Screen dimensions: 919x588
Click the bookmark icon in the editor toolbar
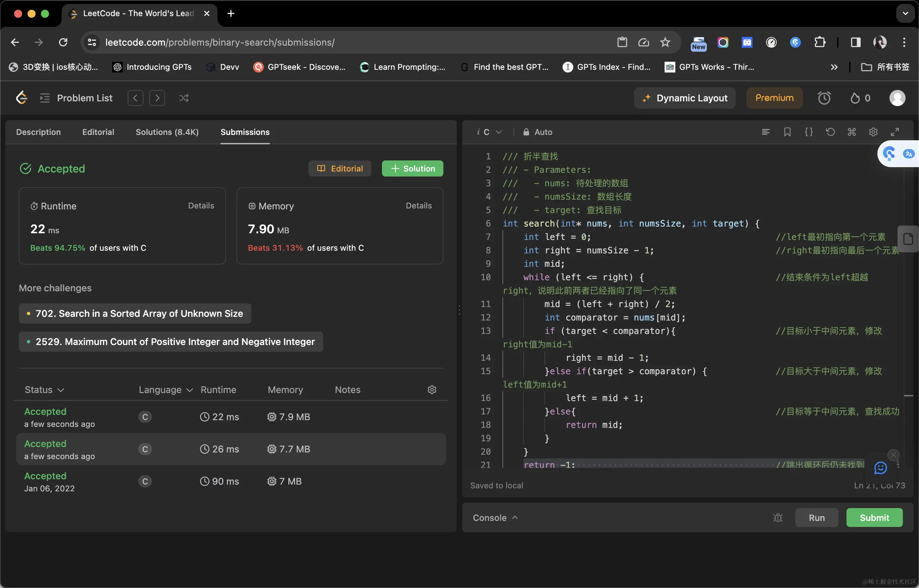coord(787,132)
